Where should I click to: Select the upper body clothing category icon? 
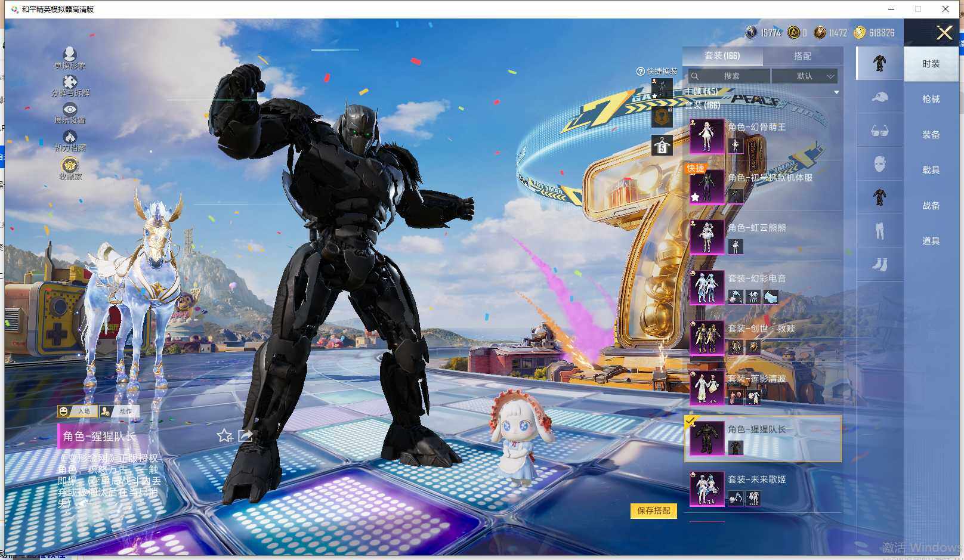(879, 197)
